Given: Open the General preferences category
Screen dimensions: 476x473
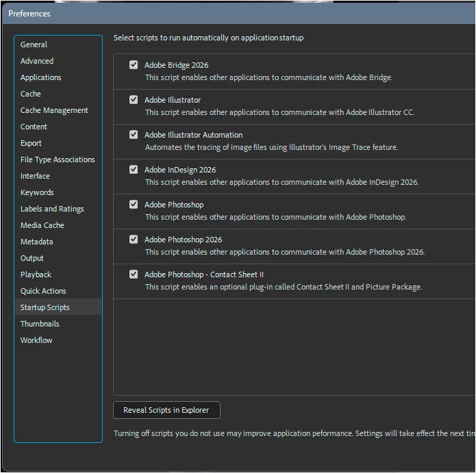Looking at the screenshot, I should tap(34, 44).
